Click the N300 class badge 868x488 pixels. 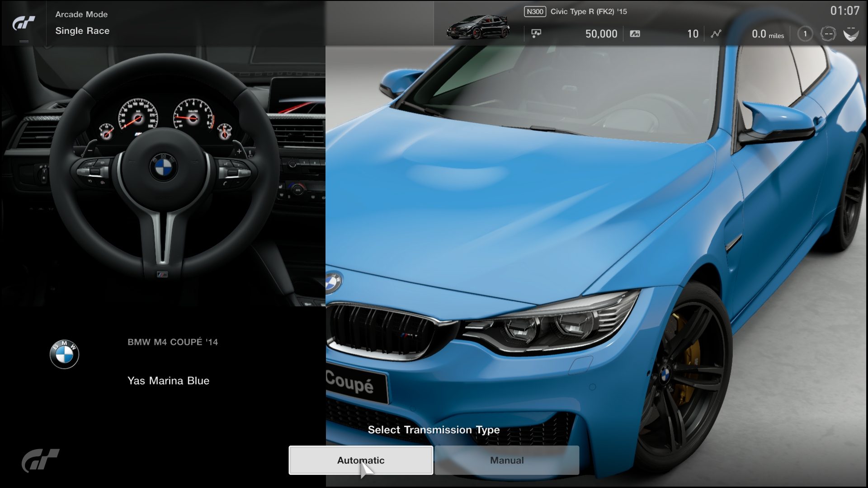(x=535, y=12)
